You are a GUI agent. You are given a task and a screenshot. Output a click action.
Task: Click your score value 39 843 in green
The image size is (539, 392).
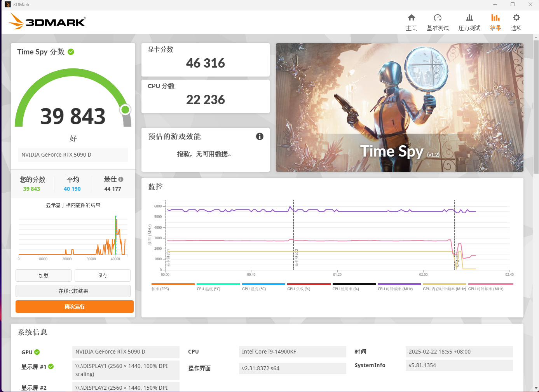pos(31,189)
